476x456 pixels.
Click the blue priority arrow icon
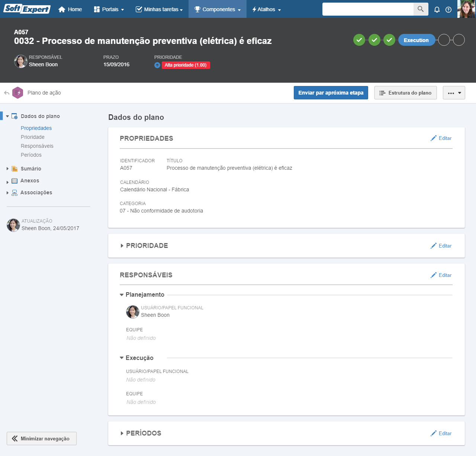[157, 65]
